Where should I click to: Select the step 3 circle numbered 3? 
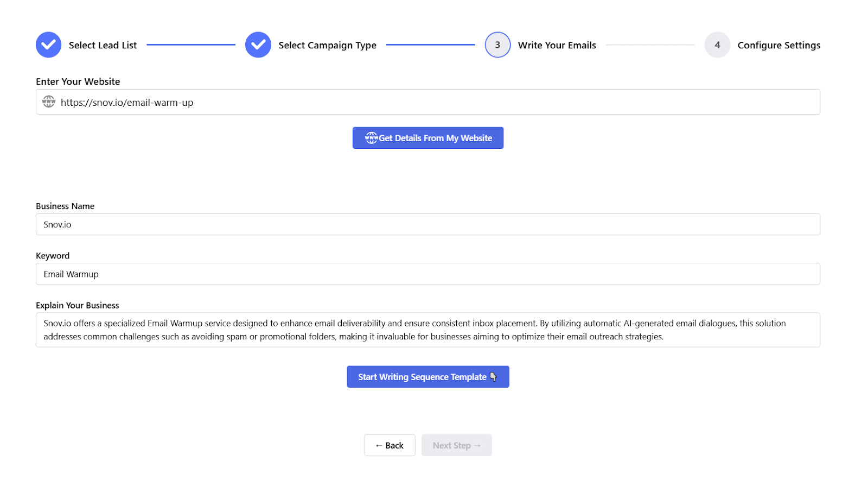tap(497, 45)
